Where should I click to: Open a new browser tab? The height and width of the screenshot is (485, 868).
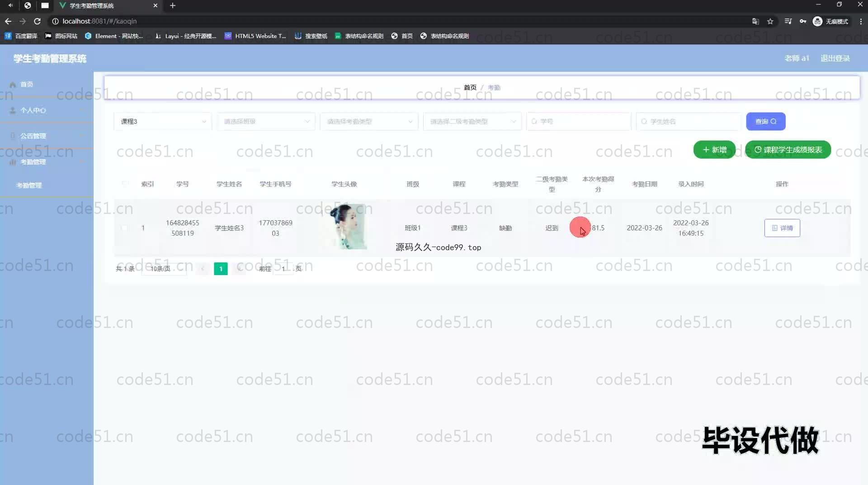(x=173, y=5)
